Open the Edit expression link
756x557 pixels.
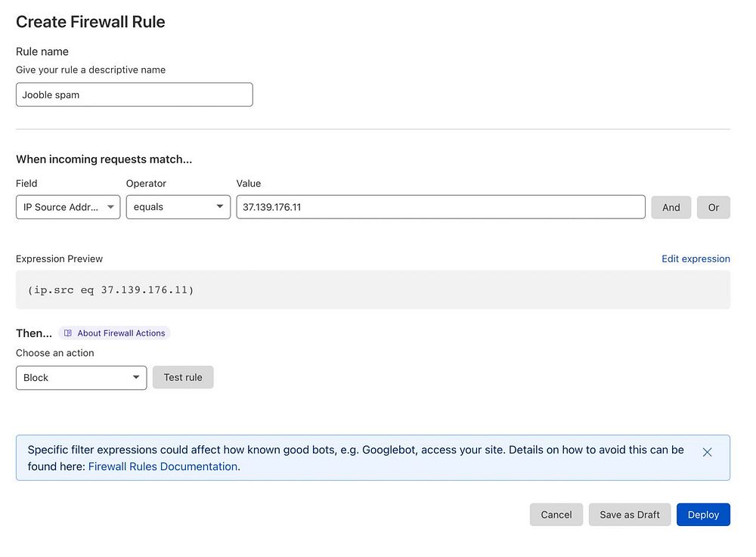696,258
